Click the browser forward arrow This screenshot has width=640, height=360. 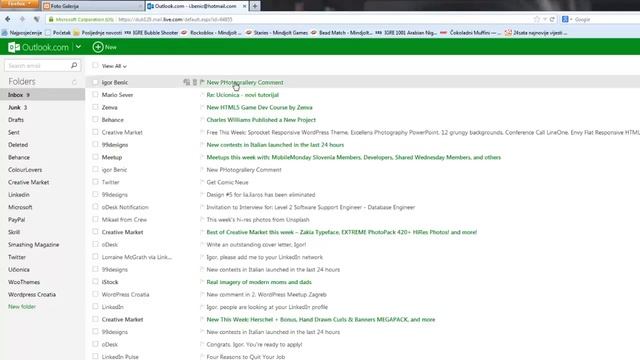tap(22, 19)
